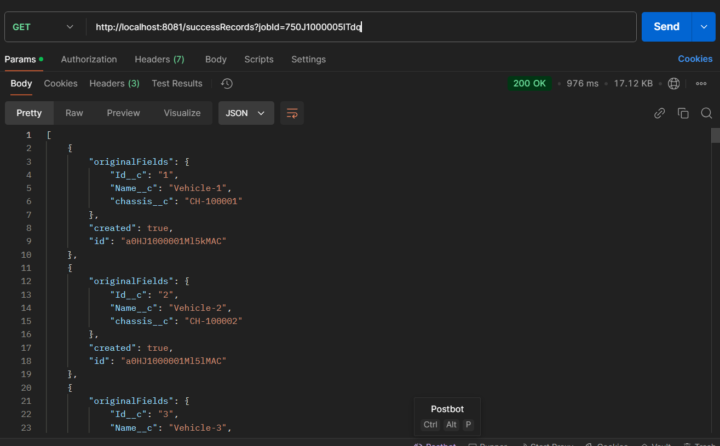Open the response history clock icon
The width and height of the screenshot is (720, 446).
(x=227, y=84)
